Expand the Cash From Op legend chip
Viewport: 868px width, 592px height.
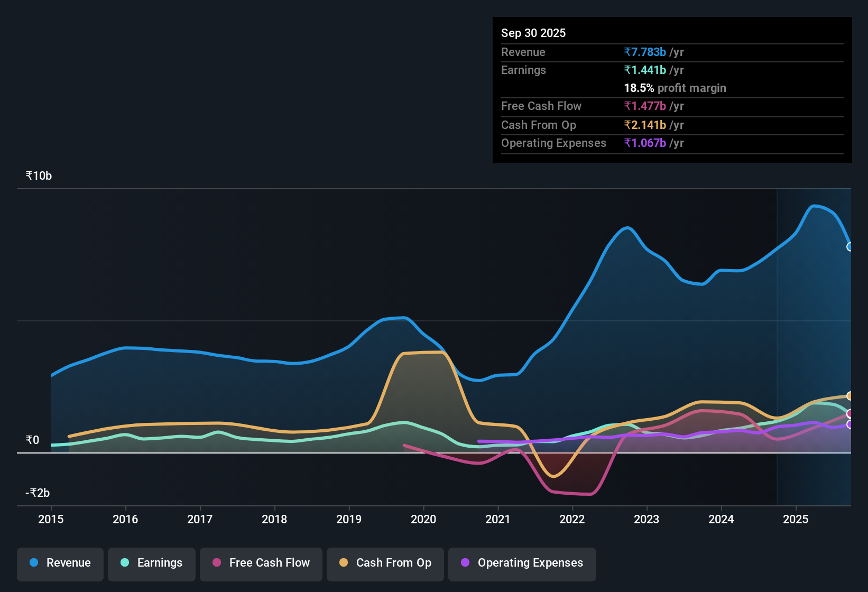click(x=385, y=563)
